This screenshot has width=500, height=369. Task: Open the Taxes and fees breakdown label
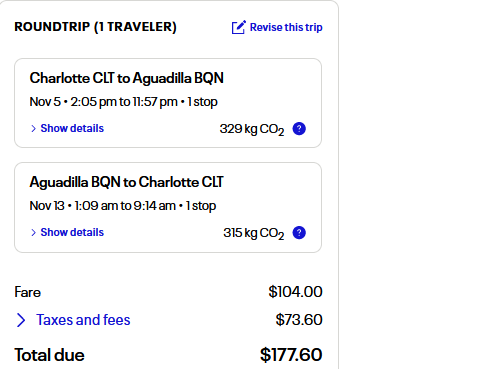pos(83,320)
